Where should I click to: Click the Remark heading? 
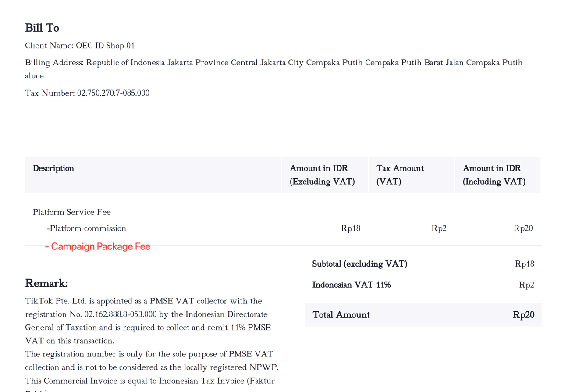46,283
